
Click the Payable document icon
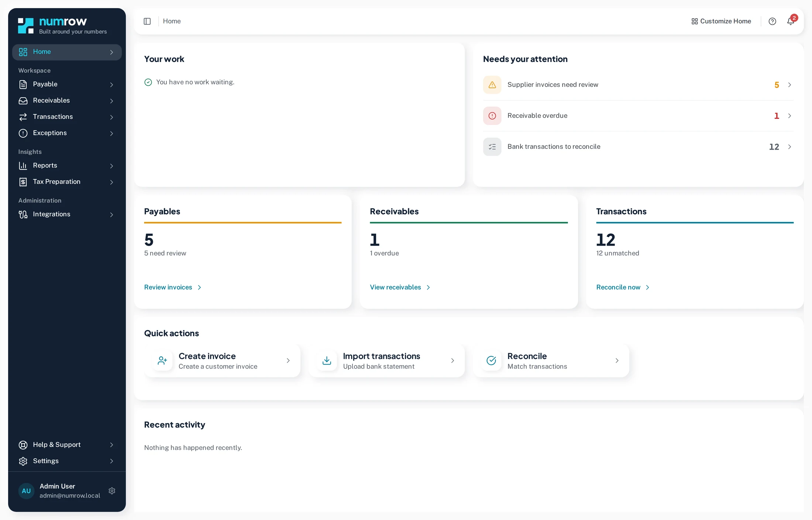pyautogui.click(x=23, y=85)
